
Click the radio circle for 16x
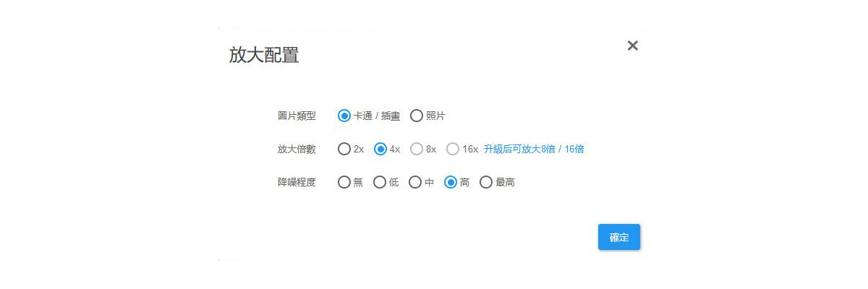coord(453,150)
